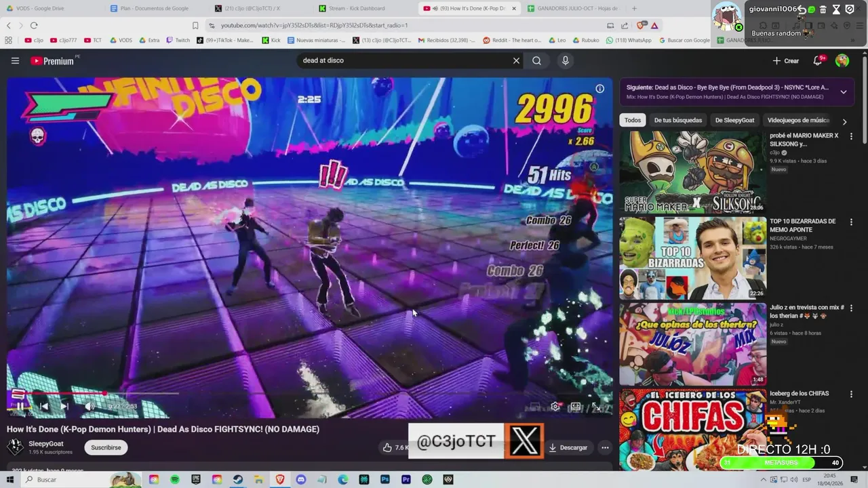Click the Descargar button
Image resolution: width=868 pixels, height=488 pixels.
(x=568, y=447)
